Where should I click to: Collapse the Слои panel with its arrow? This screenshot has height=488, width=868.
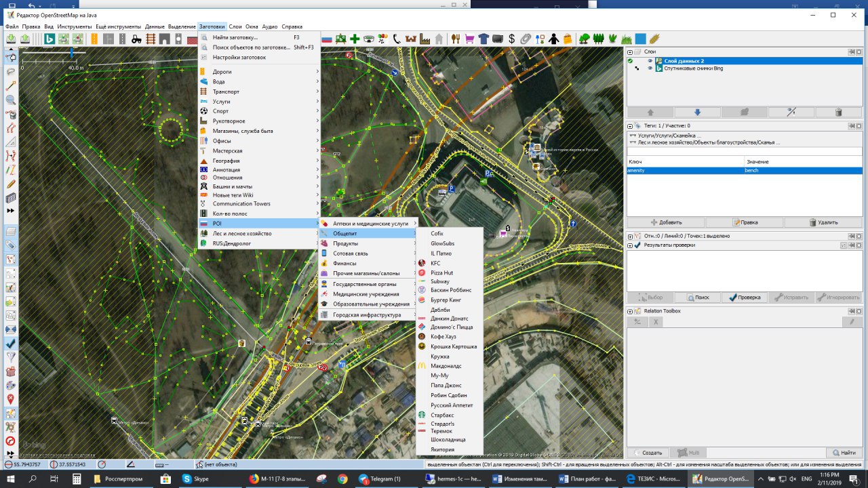pos(630,52)
